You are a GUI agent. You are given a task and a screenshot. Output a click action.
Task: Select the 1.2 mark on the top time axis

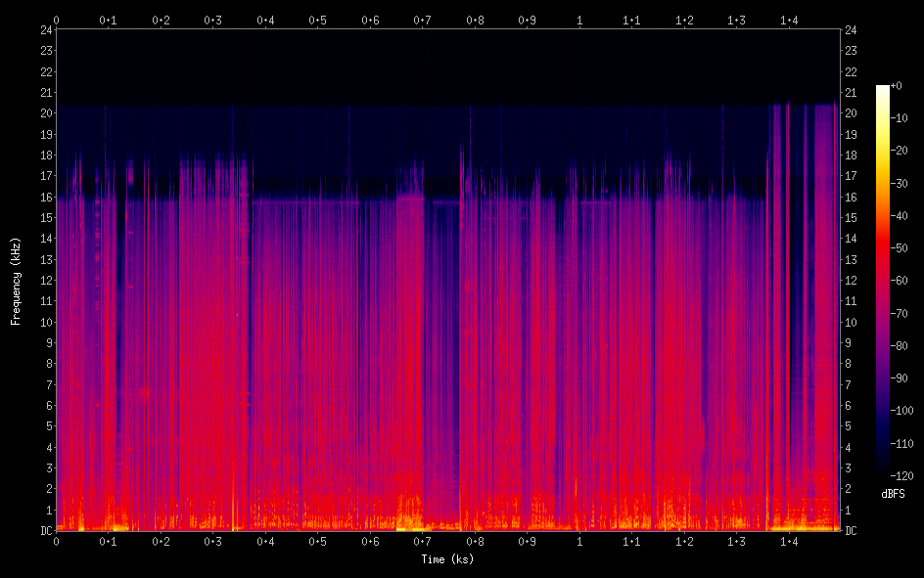684,20
